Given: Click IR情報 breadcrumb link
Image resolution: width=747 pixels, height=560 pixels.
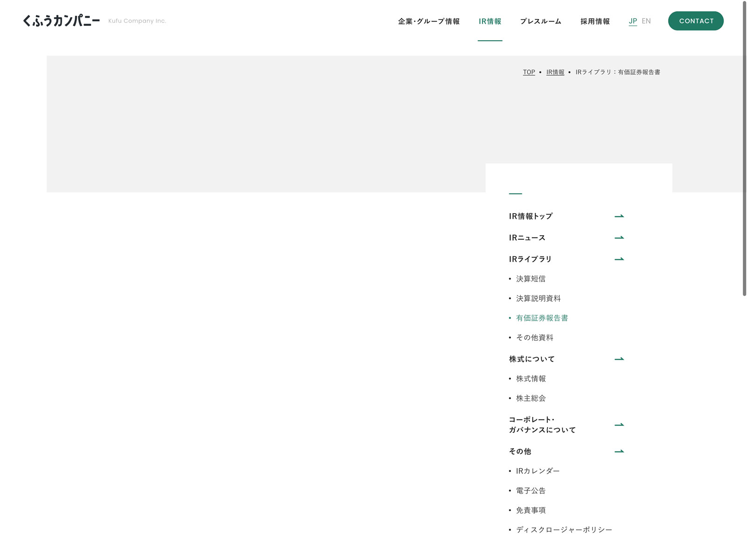Looking at the screenshot, I should (x=555, y=72).
